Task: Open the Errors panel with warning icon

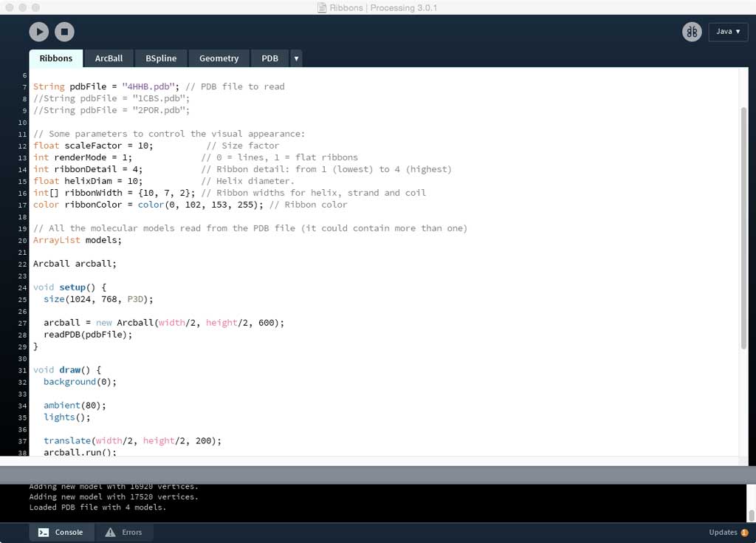Action: 123,532
